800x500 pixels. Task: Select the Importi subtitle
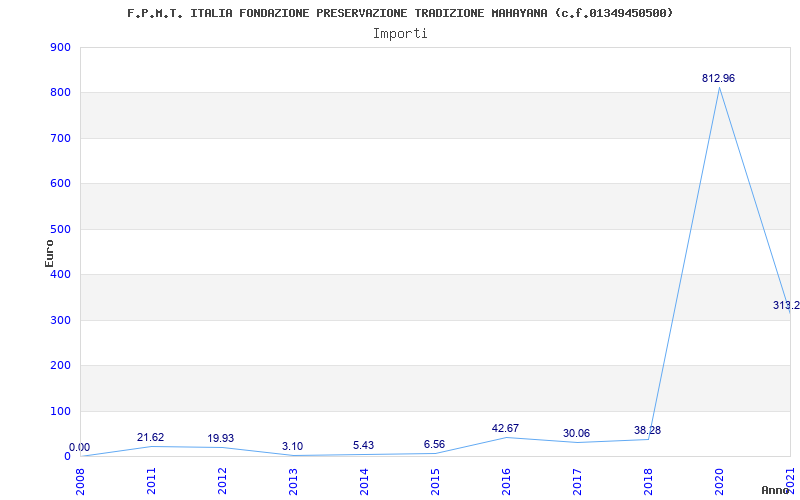pos(400,34)
